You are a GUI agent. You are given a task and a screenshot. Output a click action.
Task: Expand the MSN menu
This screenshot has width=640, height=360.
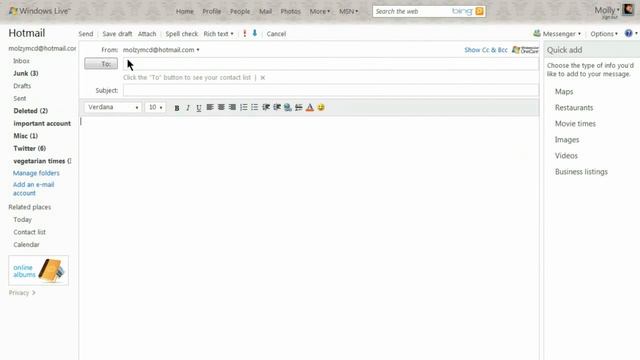348,11
